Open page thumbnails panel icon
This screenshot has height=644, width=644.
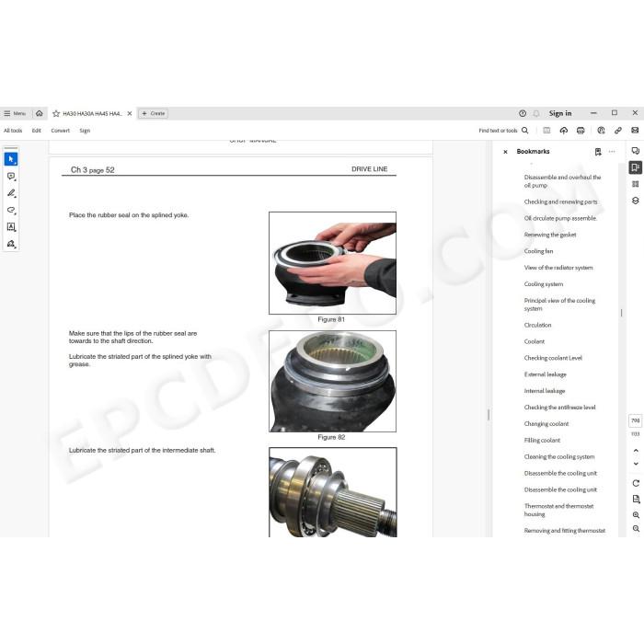click(636, 184)
